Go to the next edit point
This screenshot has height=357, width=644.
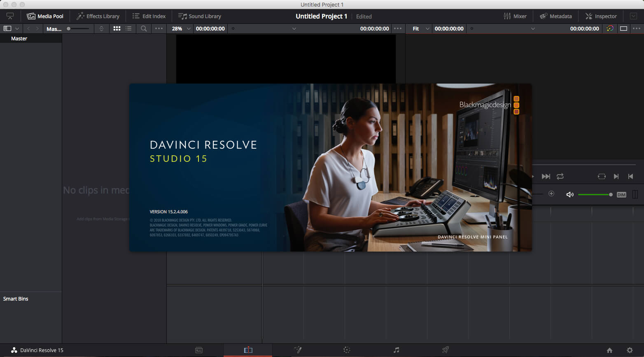pos(616,177)
